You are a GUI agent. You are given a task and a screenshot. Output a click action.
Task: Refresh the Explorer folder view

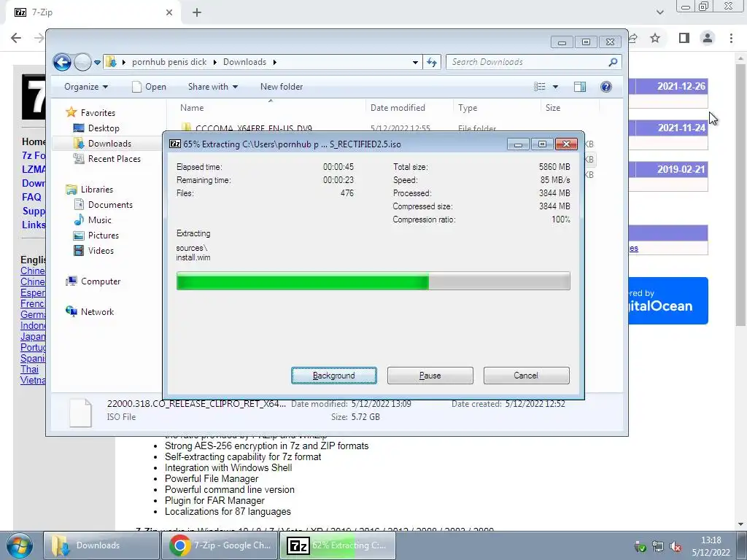432,63
